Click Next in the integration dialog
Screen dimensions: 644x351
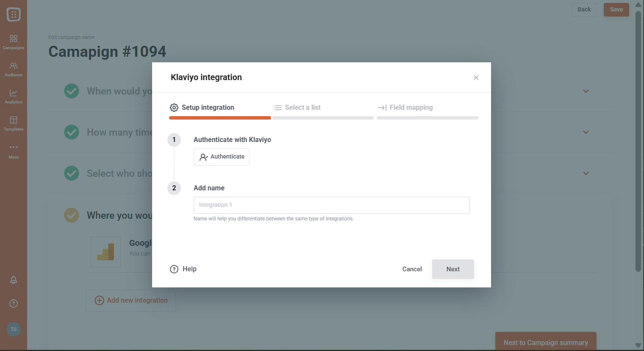click(453, 269)
